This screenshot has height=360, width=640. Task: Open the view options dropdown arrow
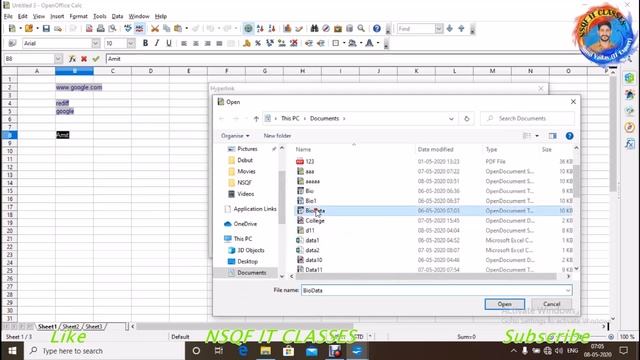(537, 136)
